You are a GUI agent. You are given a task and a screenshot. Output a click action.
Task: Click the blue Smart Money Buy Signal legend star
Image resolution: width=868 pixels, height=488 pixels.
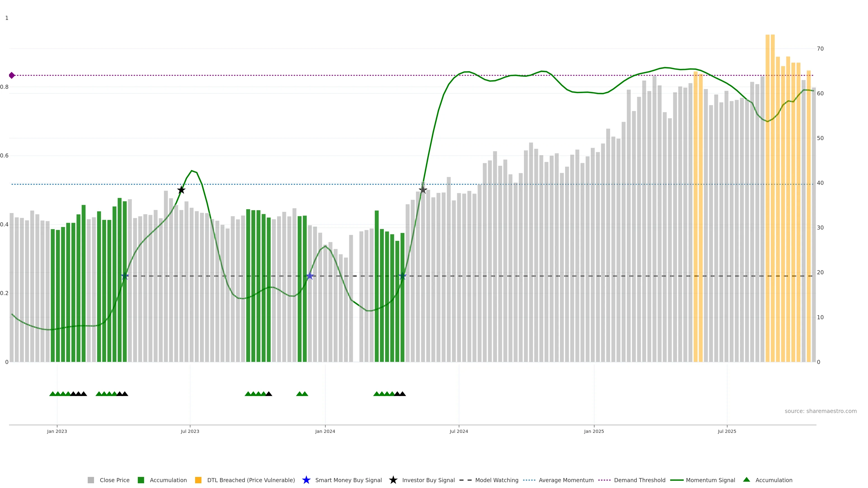point(306,480)
